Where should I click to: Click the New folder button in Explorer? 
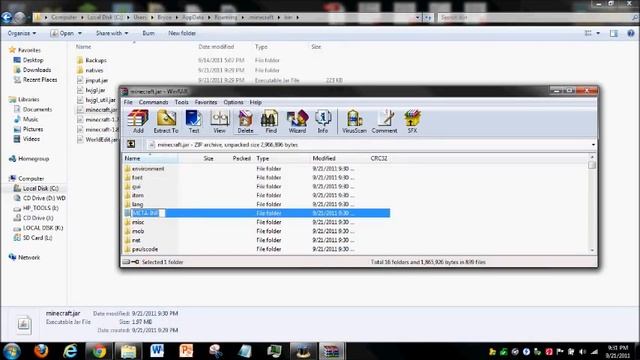pos(182,33)
